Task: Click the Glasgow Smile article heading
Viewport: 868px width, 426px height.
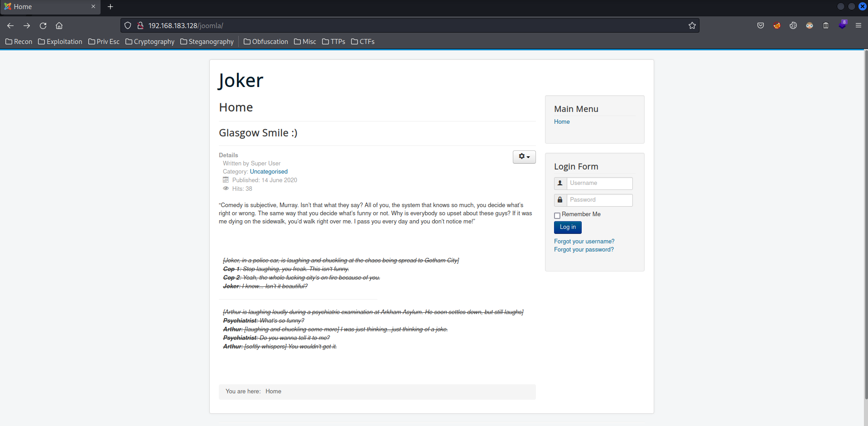Action: [258, 133]
